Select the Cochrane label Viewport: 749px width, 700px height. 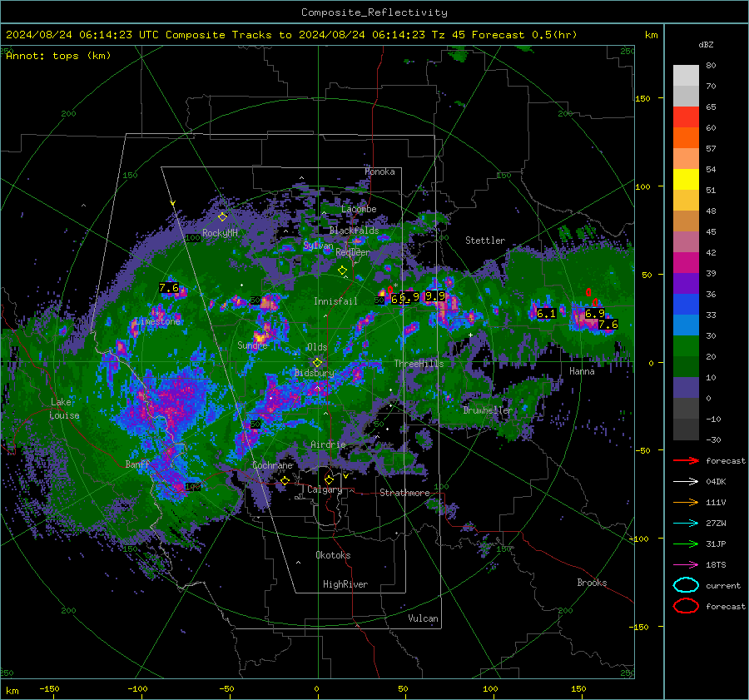pyautogui.click(x=272, y=465)
